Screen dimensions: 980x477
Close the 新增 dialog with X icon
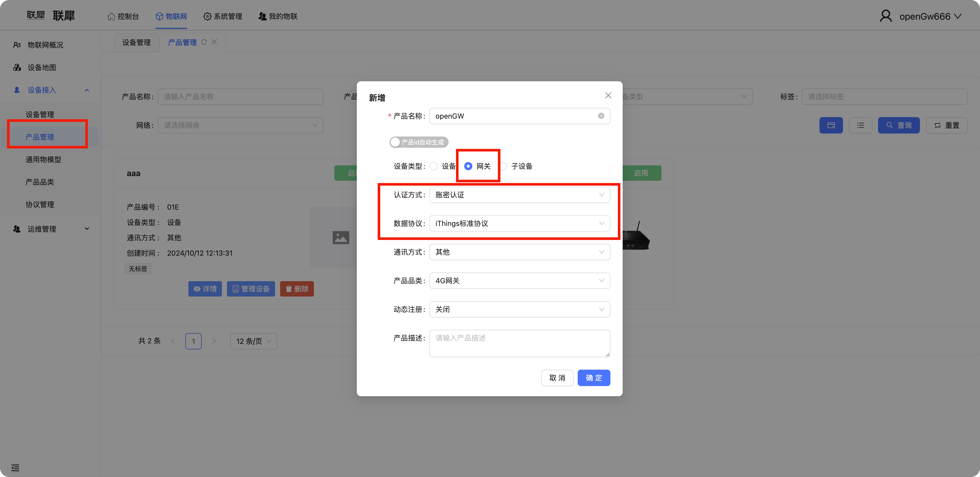click(608, 95)
